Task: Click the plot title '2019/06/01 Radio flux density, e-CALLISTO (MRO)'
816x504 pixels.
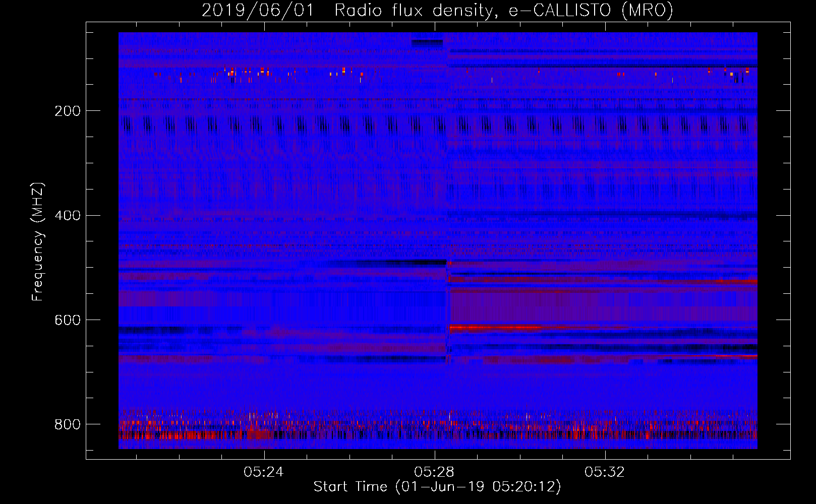Action: pyautogui.click(x=437, y=10)
